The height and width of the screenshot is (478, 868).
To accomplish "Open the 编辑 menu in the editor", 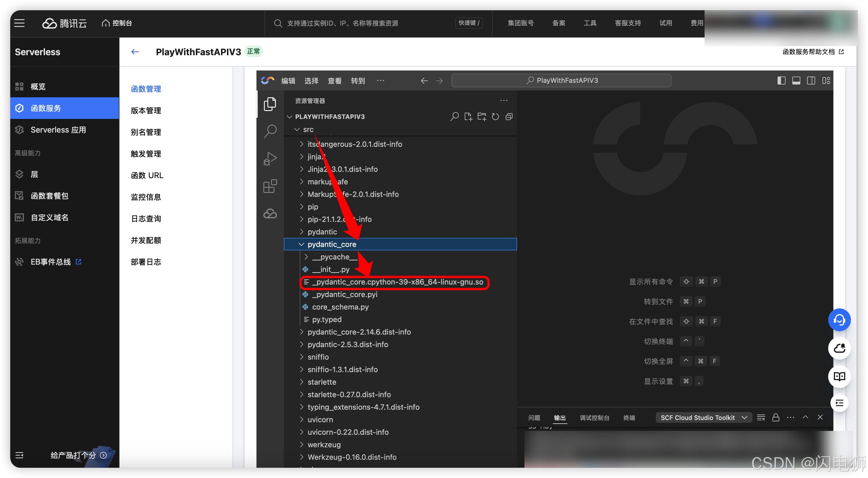I will [x=288, y=81].
